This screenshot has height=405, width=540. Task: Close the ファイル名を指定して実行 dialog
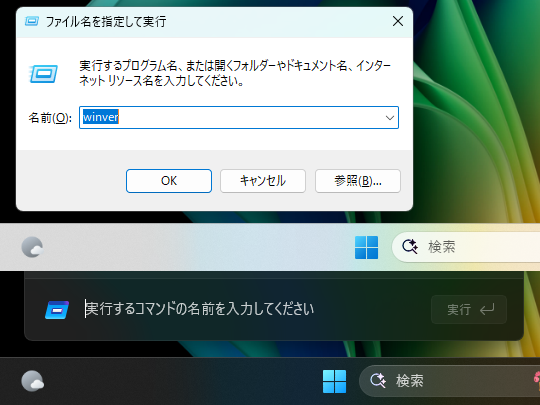(x=398, y=21)
